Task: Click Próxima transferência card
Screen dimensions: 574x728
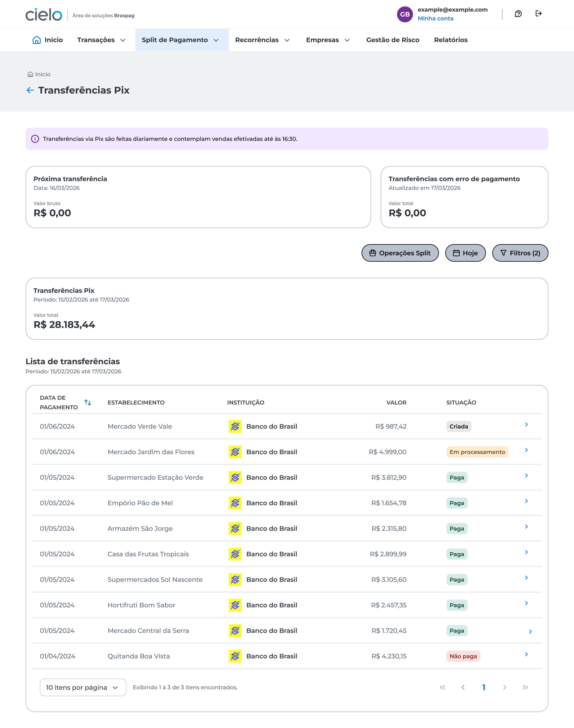Action: pos(198,197)
